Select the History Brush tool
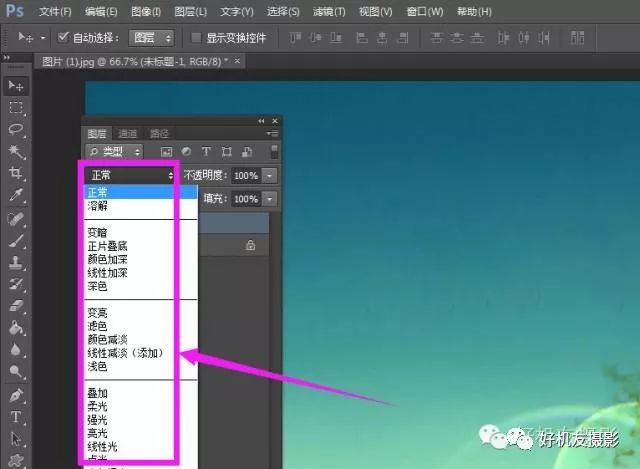The height and width of the screenshot is (469, 640). (16, 284)
